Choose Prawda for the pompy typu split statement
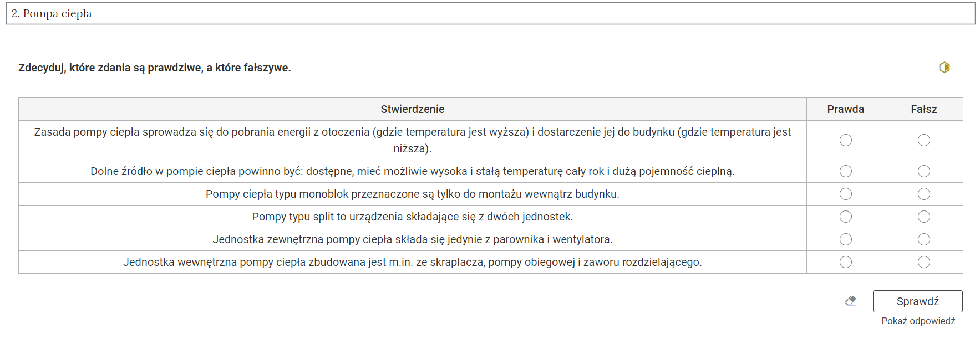The image size is (980, 344). 845,217
